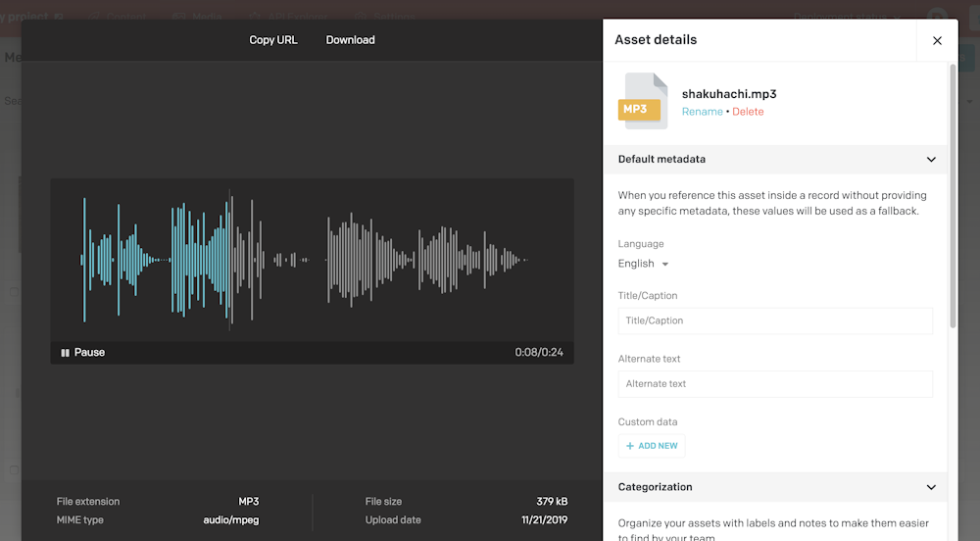980x541 pixels.
Task: Focus the Title/Caption input field
Action: [774, 320]
